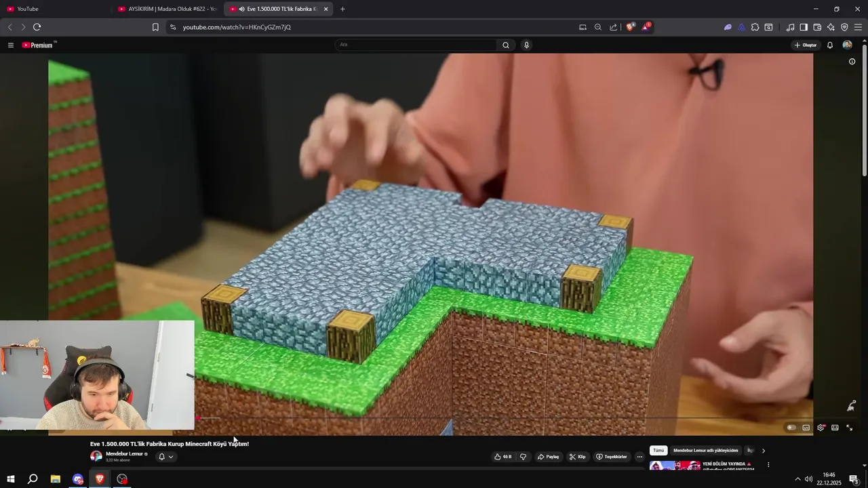Open video player settings gear
Image resolution: width=868 pixels, height=488 pixels.
(x=821, y=428)
